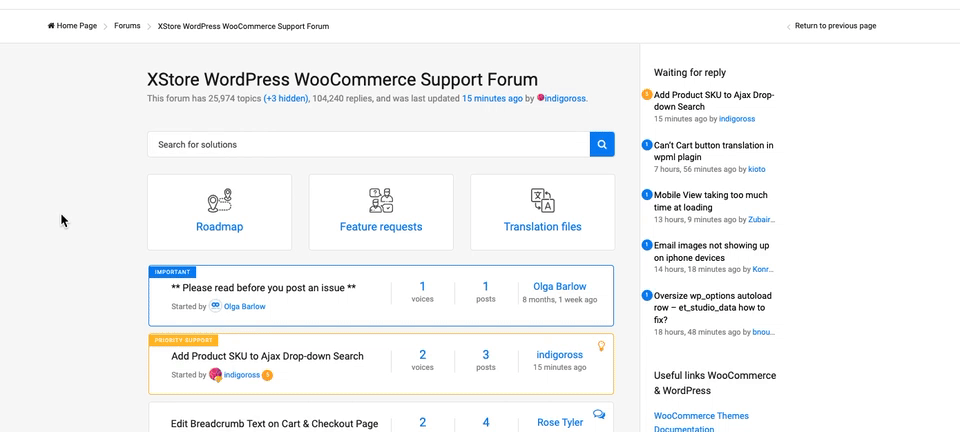Image resolution: width=960 pixels, height=432 pixels.
Task: Click Olga Barlow in last poster column
Action: click(x=560, y=286)
